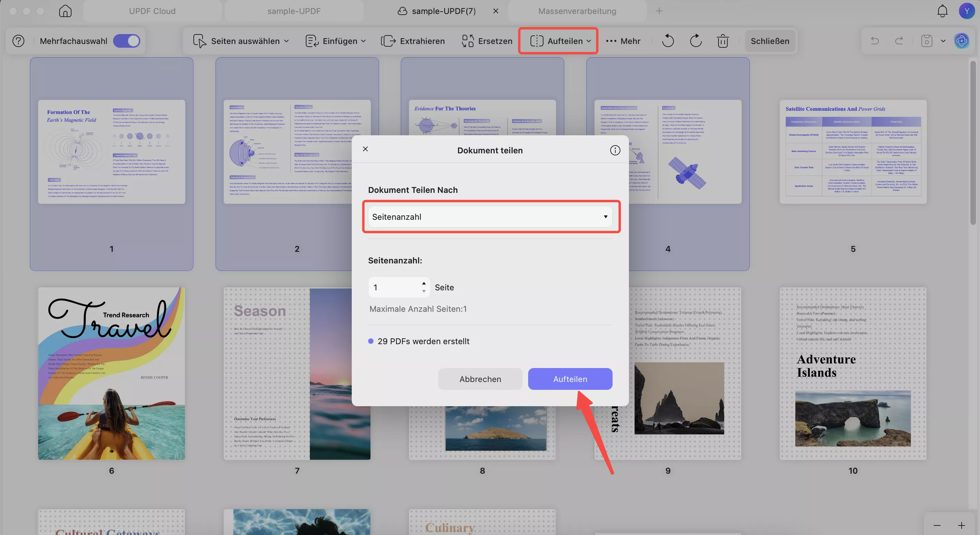Switch to the sample-UPDF tab
This screenshot has width=980, height=535.
pos(294,11)
